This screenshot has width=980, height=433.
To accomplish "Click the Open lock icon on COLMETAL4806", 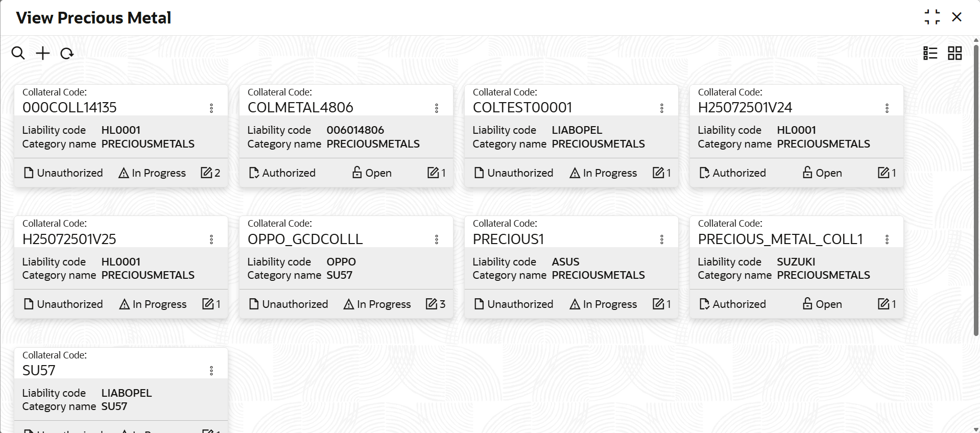I will (357, 173).
